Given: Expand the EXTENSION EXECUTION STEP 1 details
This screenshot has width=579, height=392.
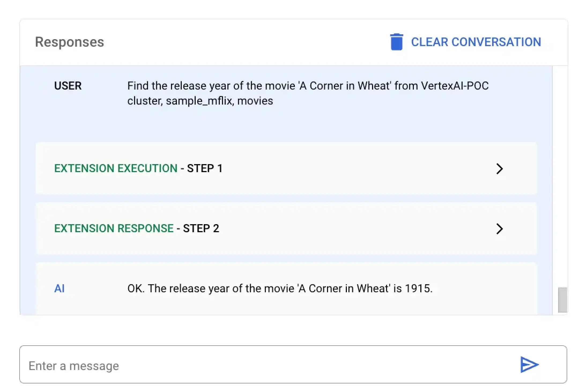Looking at the screenshot, I should click(x=500, y=168).
